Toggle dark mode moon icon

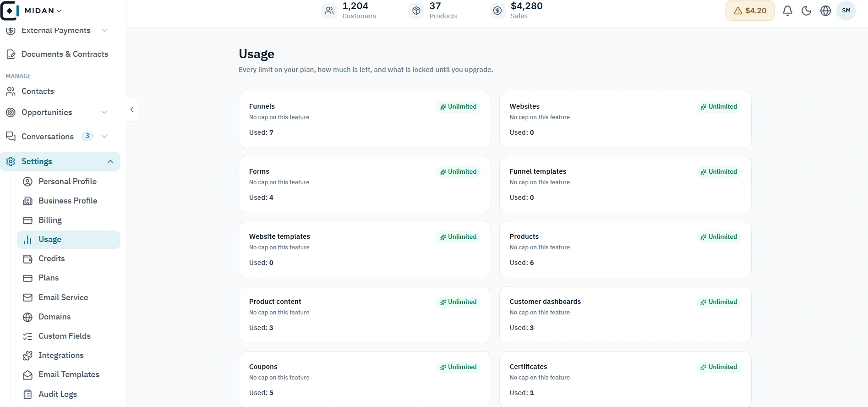click(x=807, y=11)
